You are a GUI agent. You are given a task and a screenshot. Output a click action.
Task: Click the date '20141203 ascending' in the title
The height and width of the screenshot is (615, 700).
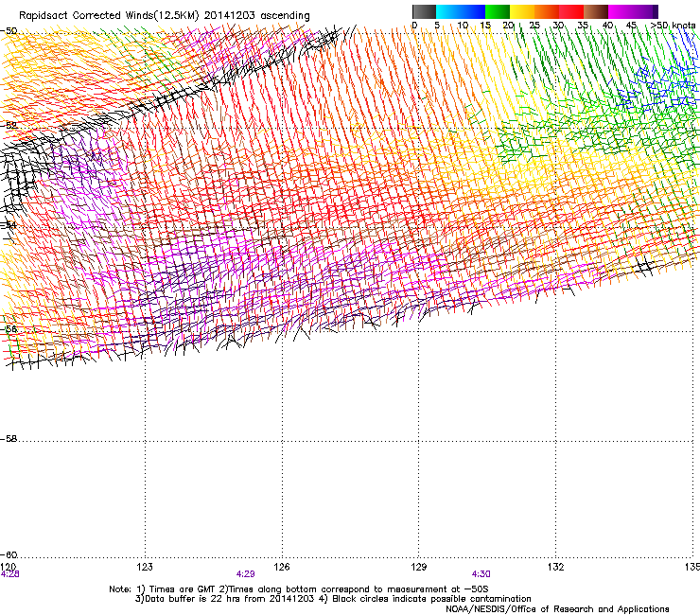(256, 15)
